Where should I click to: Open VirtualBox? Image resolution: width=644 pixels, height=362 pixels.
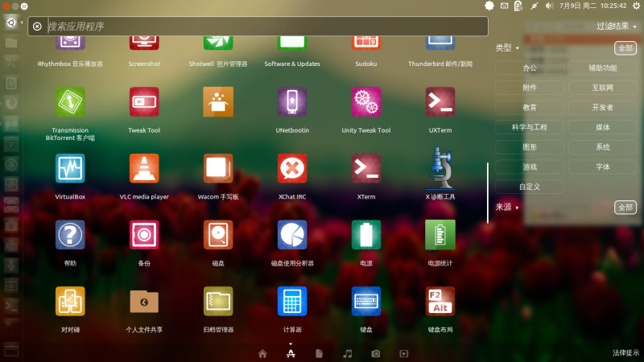[x=70, y=168]
